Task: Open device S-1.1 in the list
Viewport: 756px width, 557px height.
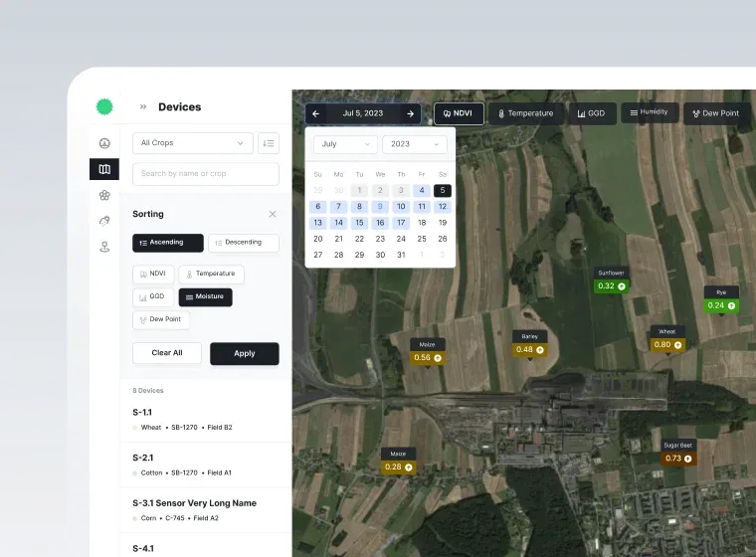Action: (206, 419)
